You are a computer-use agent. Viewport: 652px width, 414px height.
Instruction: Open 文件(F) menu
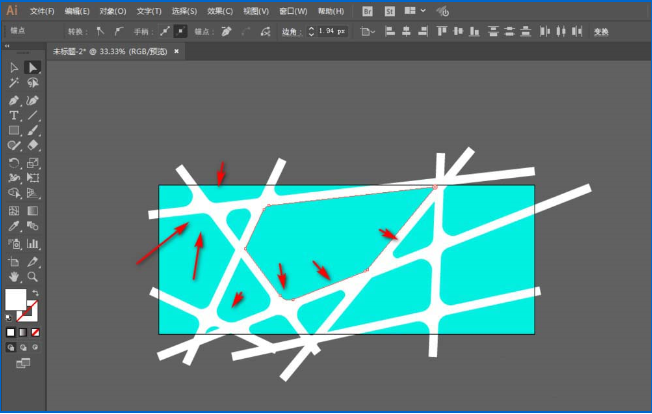tap(42, 11)
